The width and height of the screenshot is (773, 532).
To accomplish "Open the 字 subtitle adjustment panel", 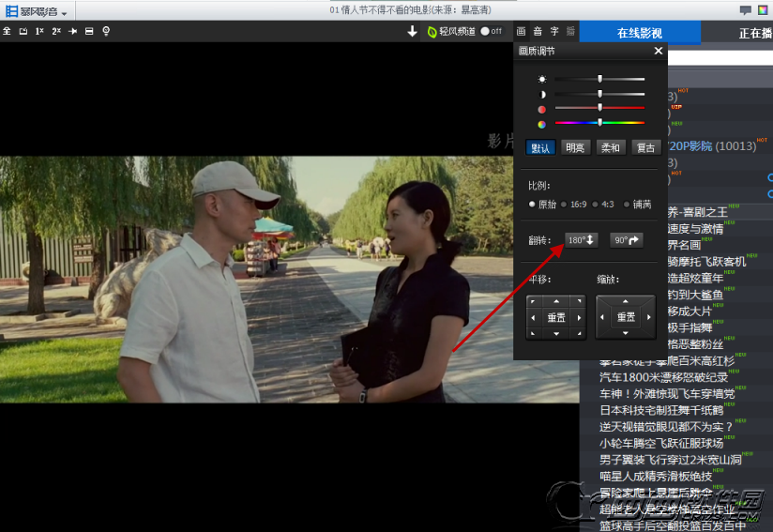I will pos(554,31).
